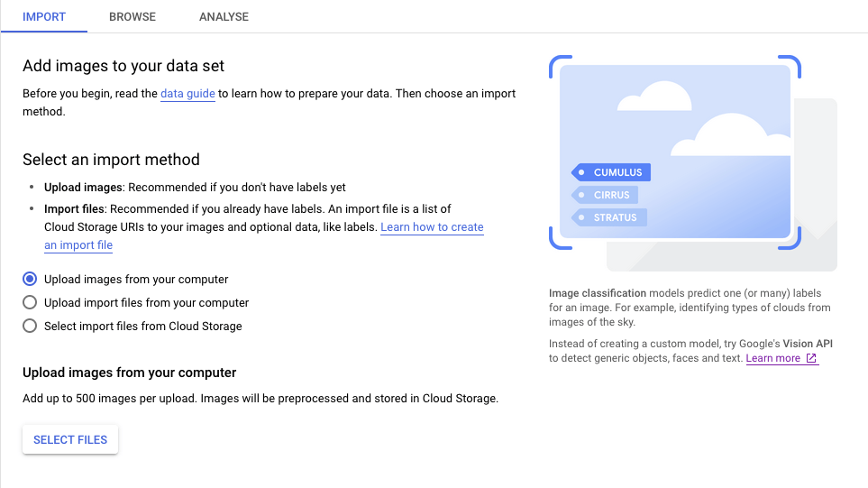
Task: Click the Add images to your data set heading
Action: coord(123,66)
